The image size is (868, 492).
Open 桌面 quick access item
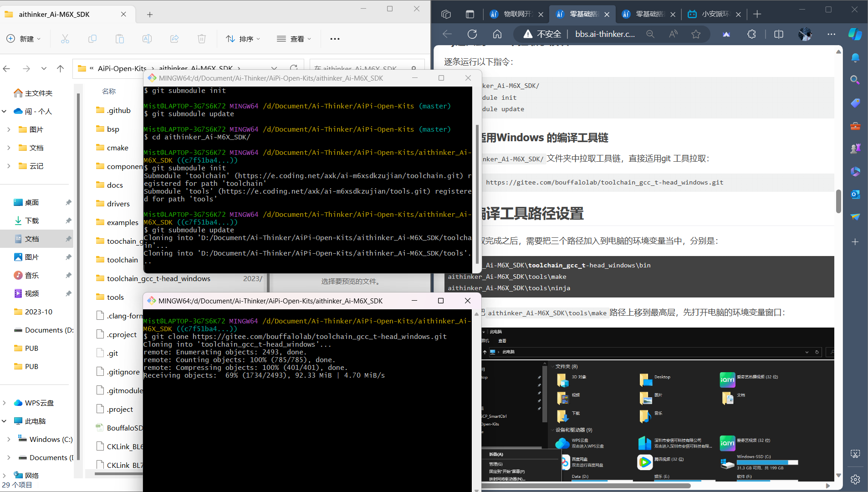(x=32, y=203)
